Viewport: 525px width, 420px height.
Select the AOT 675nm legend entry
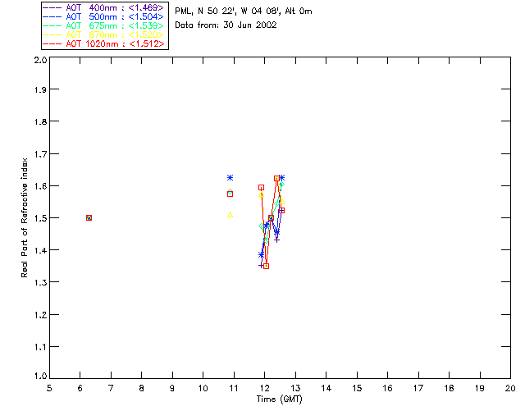[x=103, y=25]
